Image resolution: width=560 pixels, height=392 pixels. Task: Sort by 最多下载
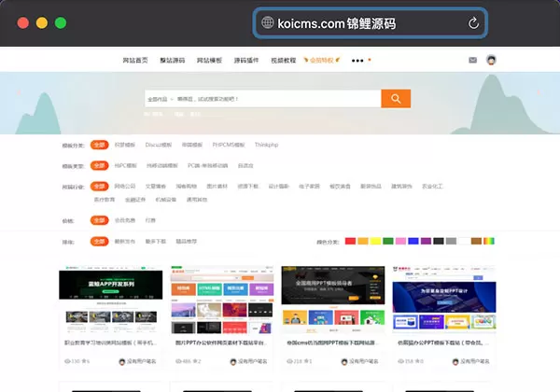tap(156, 242)
